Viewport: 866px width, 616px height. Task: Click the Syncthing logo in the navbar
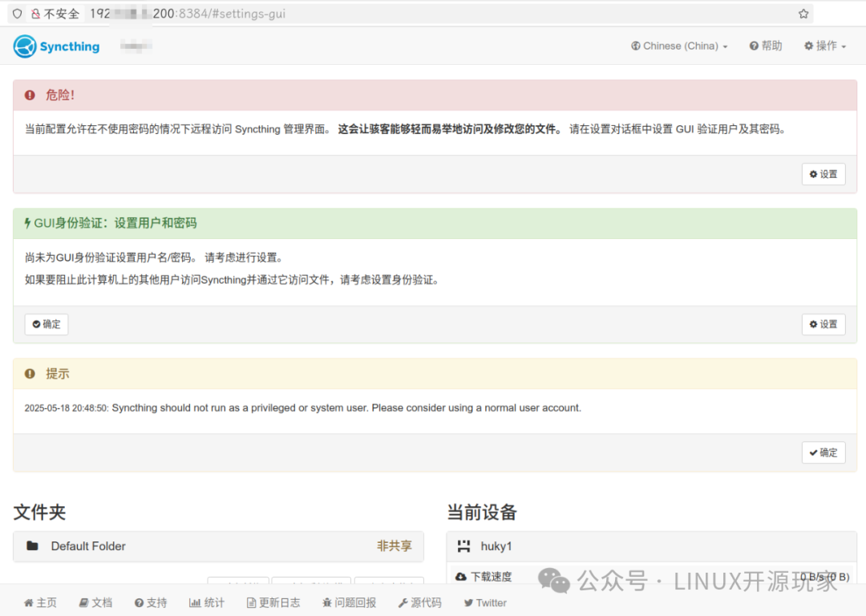[56, 47]
